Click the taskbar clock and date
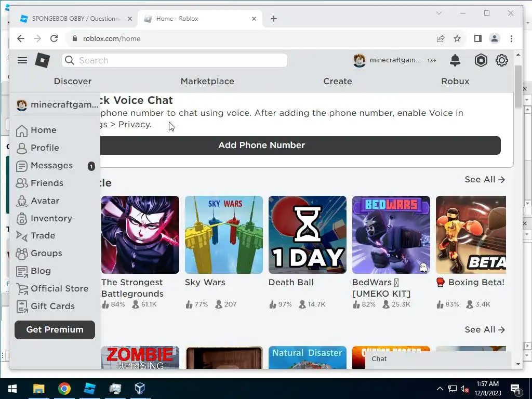This screenshot has width=532, height=399. pyautogui.click(x=487, y=389)
